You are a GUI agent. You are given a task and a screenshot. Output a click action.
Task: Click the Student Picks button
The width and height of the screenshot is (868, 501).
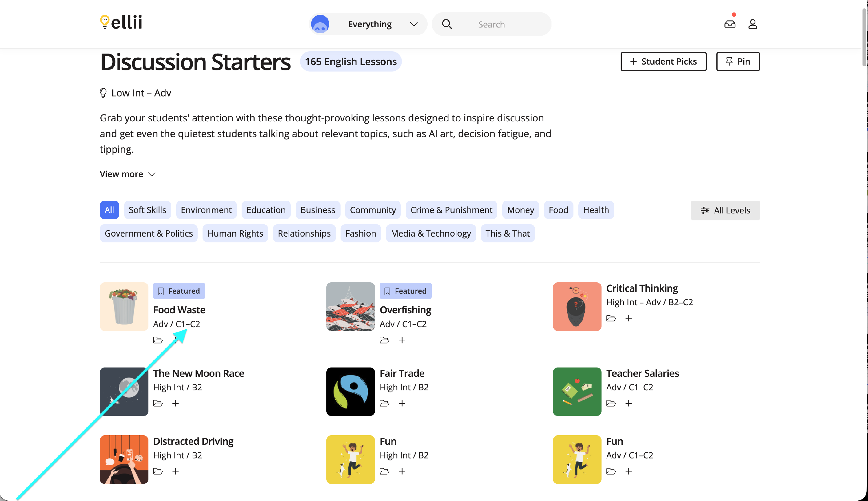click(663, 62)
